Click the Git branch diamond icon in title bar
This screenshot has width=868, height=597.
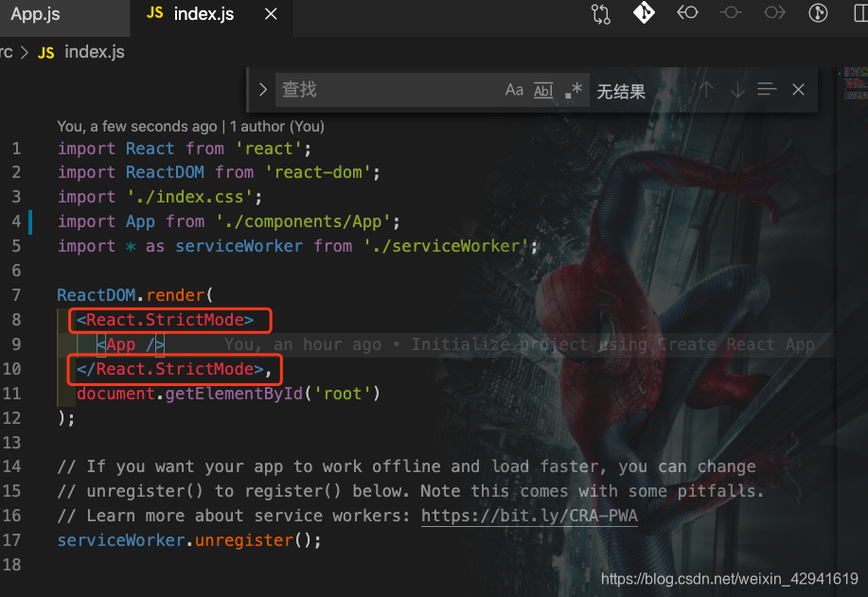pos(644,13)
